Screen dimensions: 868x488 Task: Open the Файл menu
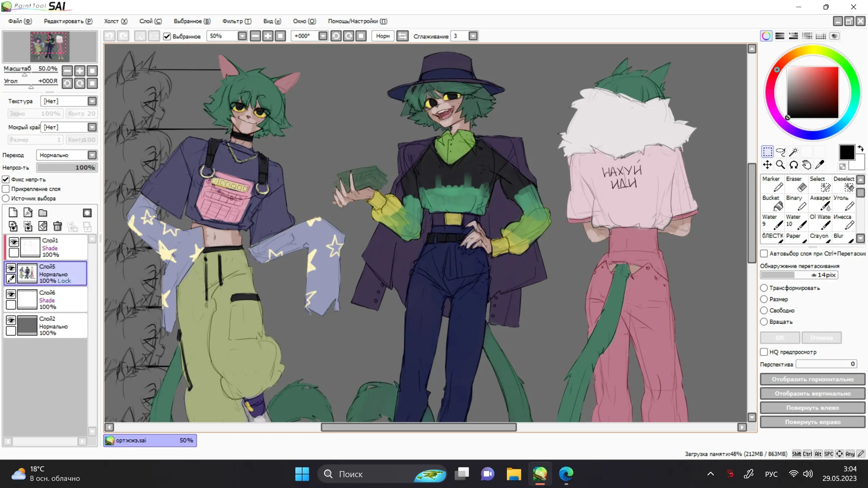coord(20,21)
